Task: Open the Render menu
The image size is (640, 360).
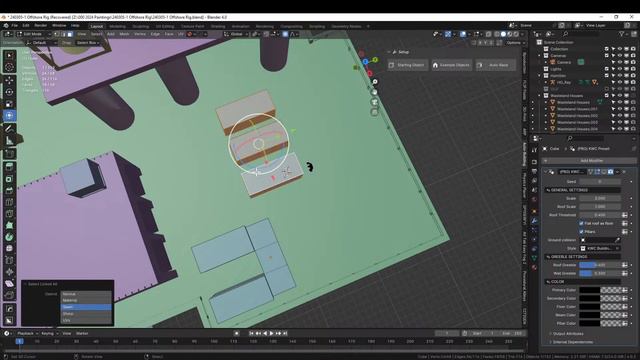Action: 40,26
